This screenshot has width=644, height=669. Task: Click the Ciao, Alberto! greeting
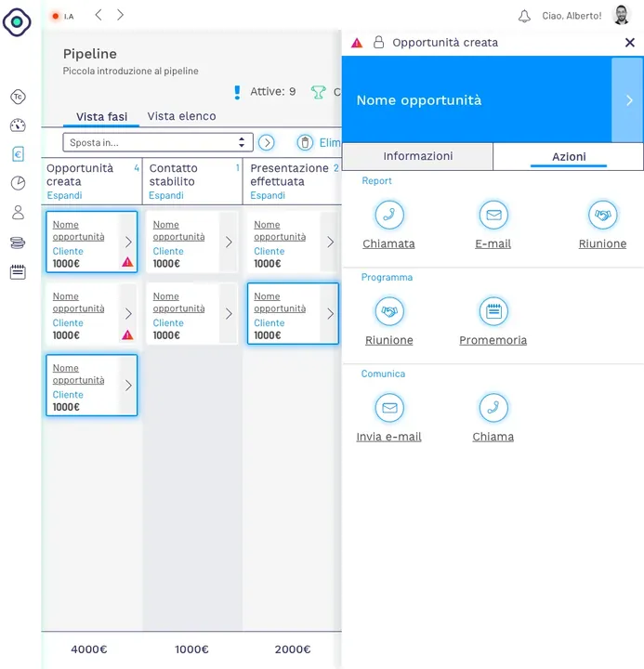coord(572,16)
